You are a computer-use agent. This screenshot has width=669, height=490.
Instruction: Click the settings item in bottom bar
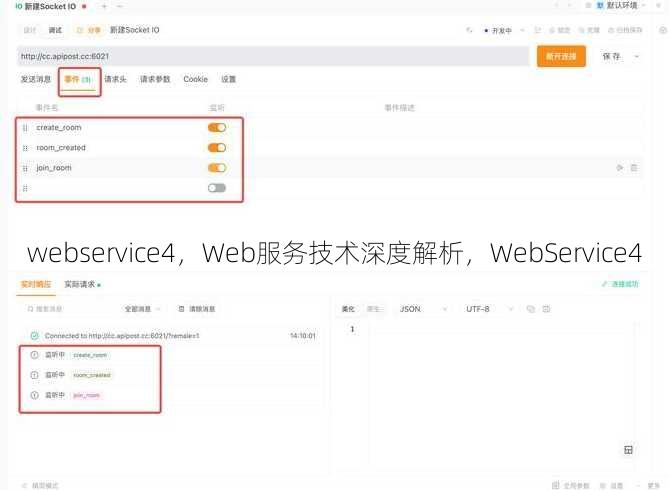point(612,485)
